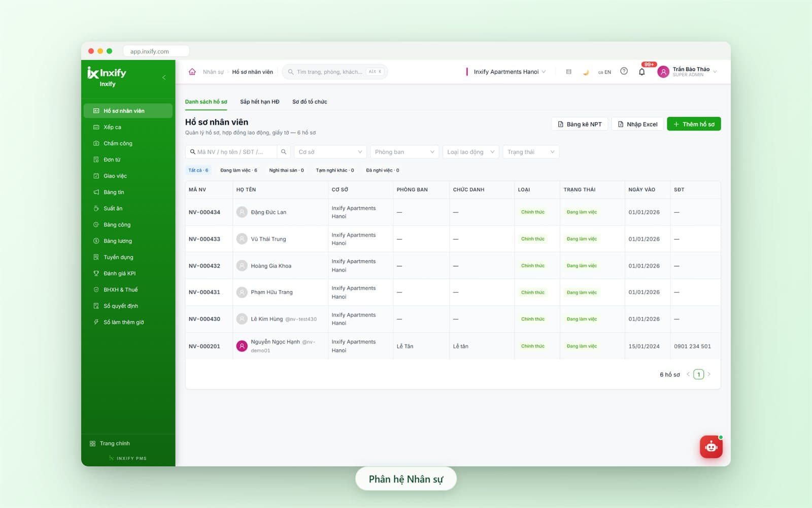Click employee name Lê Kim Hùng
The width and height of the screenshot is (812, 508).
tap(267, 319)
